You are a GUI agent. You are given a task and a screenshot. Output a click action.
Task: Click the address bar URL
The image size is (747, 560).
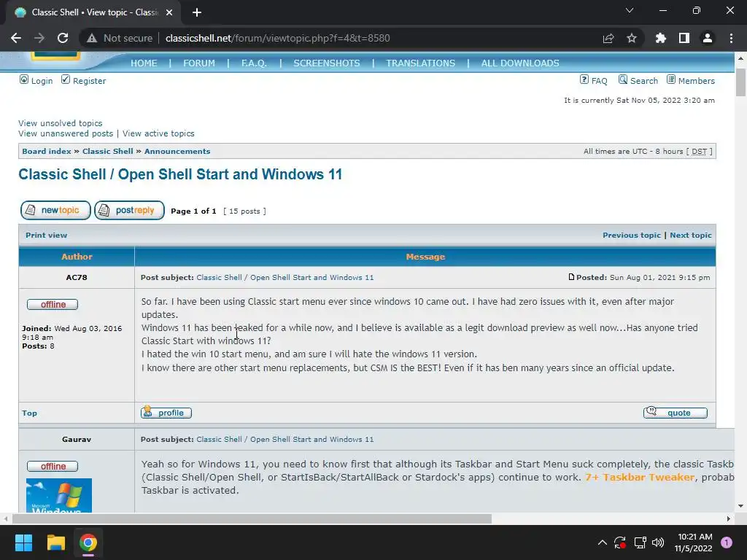click(x=278, y=38)
